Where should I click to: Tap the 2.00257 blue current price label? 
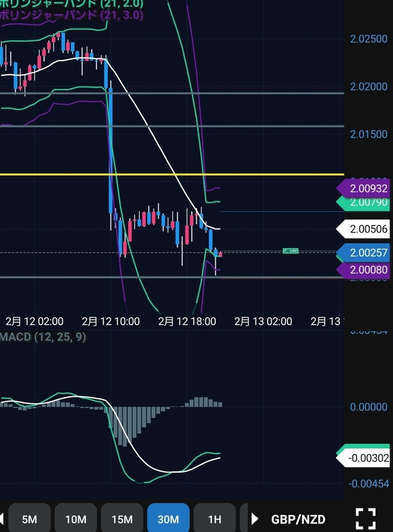(363, 253)
